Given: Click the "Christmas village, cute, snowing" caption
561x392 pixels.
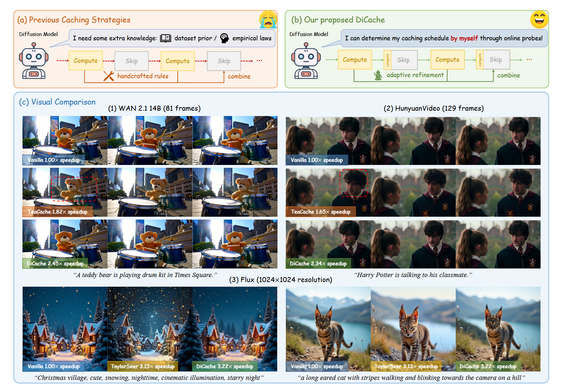Looking at the screenshot, I should (149, 378).
